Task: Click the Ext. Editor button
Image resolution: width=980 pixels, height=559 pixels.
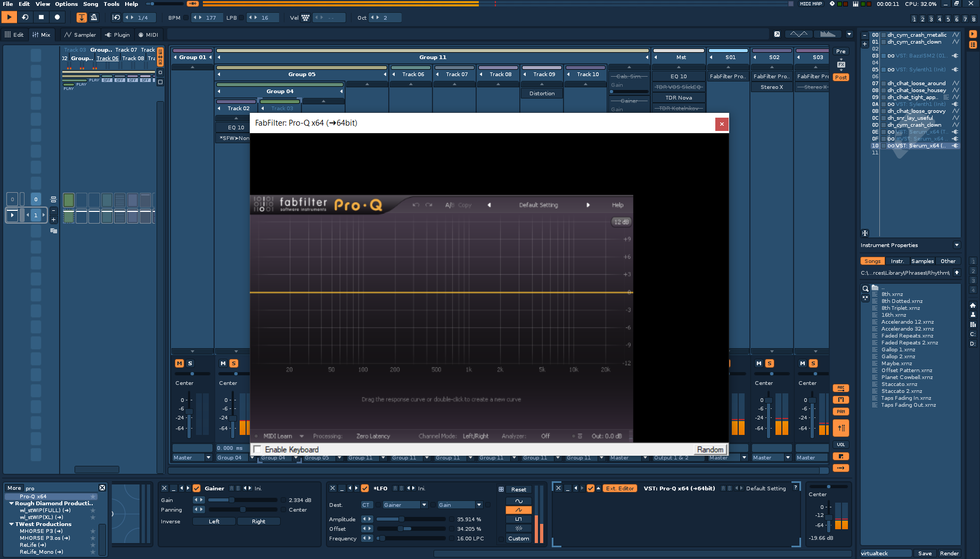Action: point(620,488)
